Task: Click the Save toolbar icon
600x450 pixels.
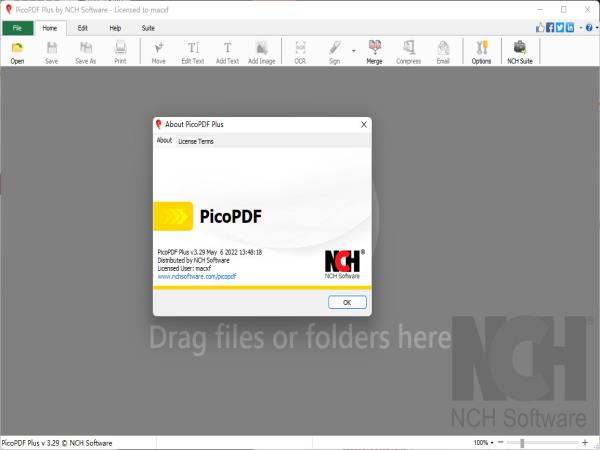Action: tap(51, 52)
